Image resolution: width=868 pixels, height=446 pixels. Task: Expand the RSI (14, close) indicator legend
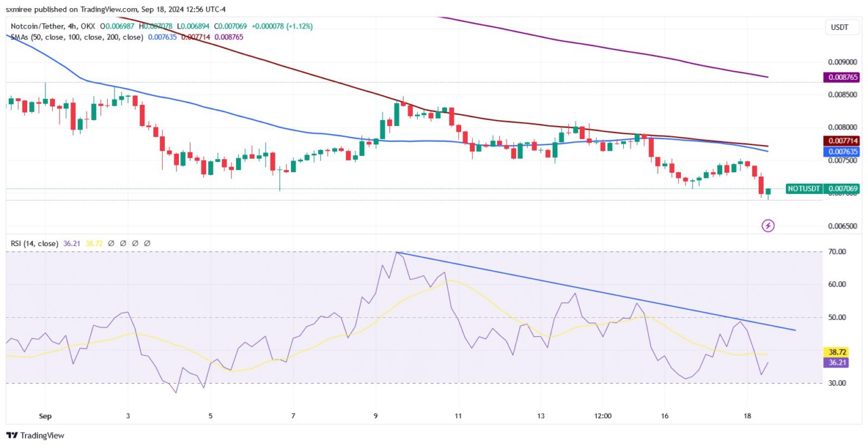33,243
